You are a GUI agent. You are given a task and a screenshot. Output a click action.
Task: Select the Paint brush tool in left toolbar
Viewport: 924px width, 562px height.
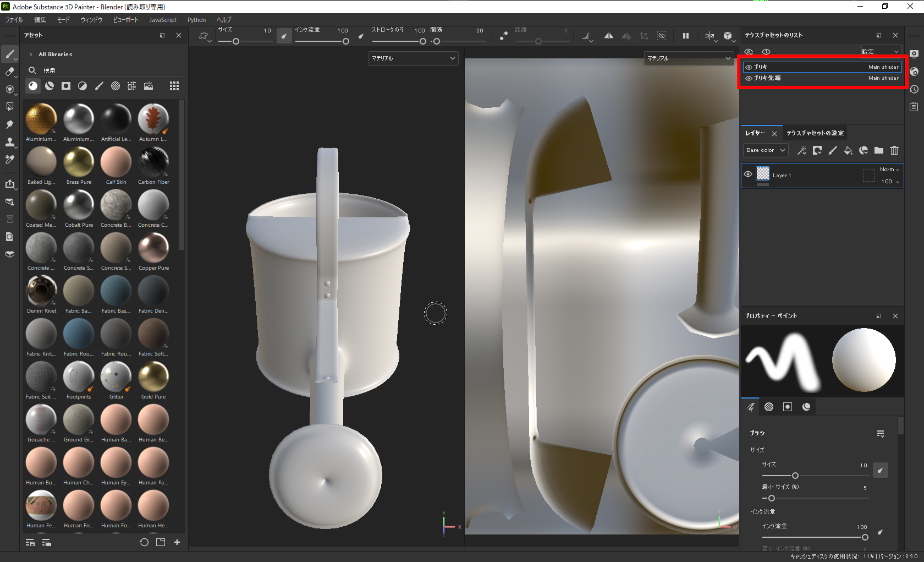pyautogui.click(x=9, y=54)
